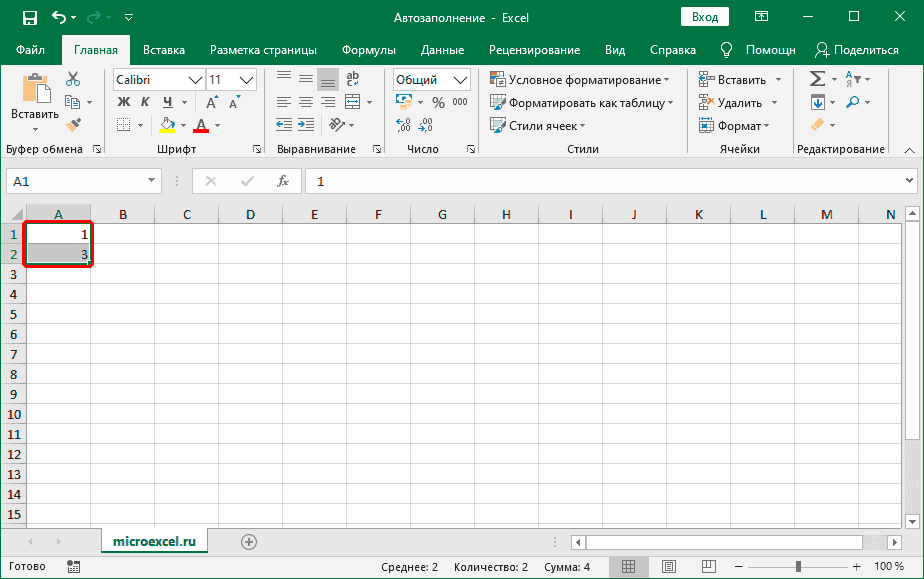Image resolution: width=924 pixels, height=579 pixels.
Task: Open the Условное форматирование dropdown
Action: tap(580, 80)
